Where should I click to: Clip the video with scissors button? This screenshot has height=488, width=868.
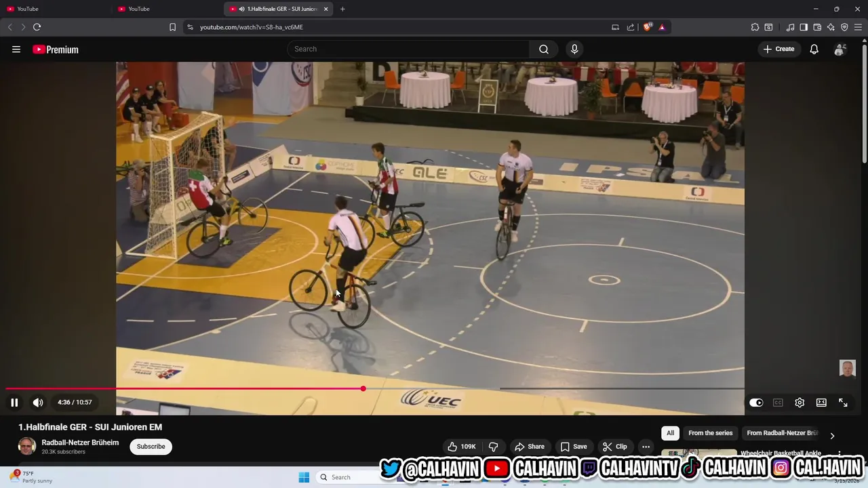[x=614, y=447]
